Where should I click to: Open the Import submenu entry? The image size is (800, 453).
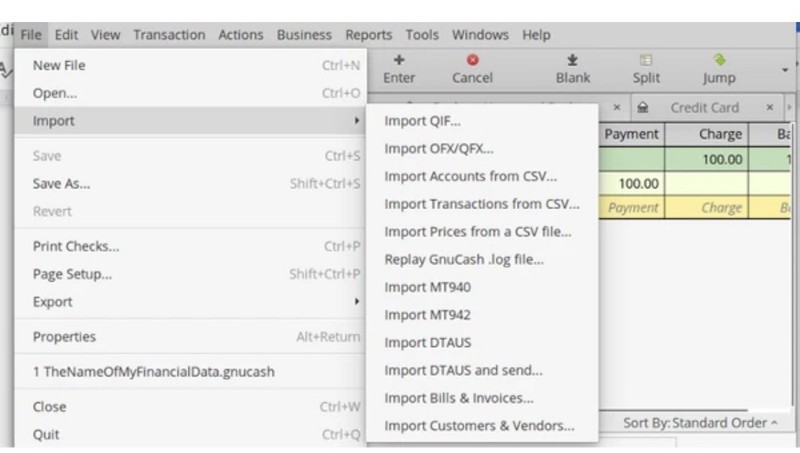[x=189, y=121]
